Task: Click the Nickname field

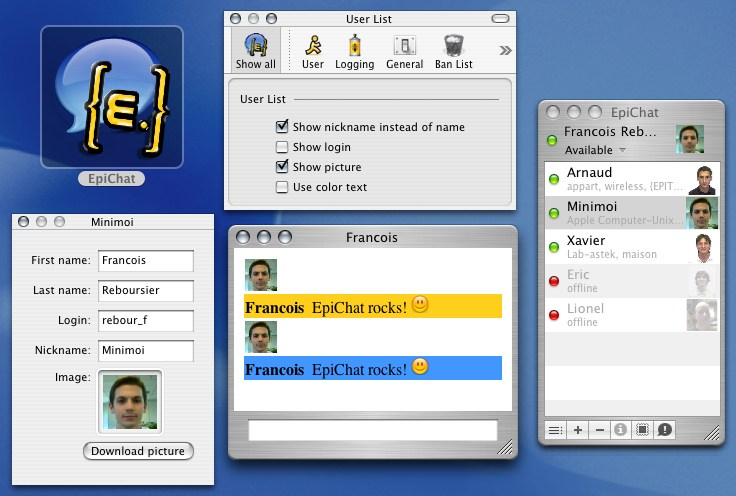Action: point(146,351)
